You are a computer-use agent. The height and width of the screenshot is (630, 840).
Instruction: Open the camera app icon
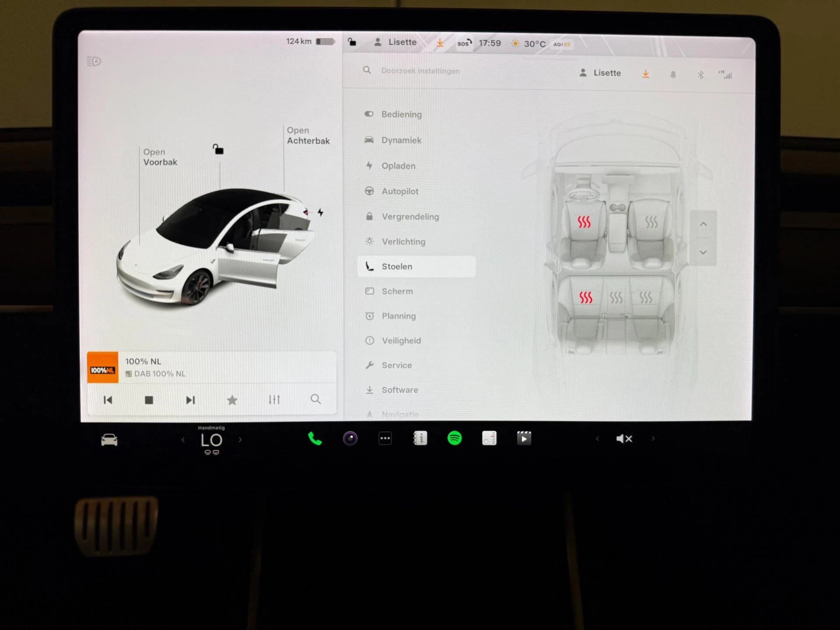pyautogui.click(x=350, y=438)
